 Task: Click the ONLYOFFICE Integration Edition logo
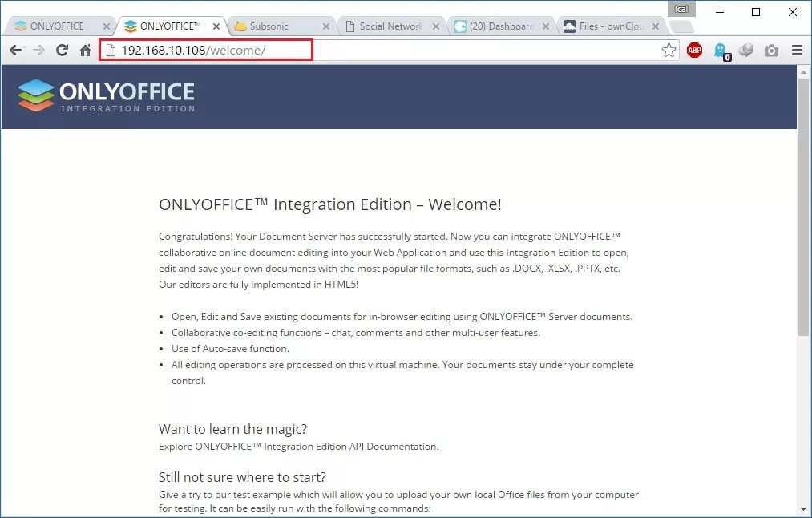pos(107,96)
